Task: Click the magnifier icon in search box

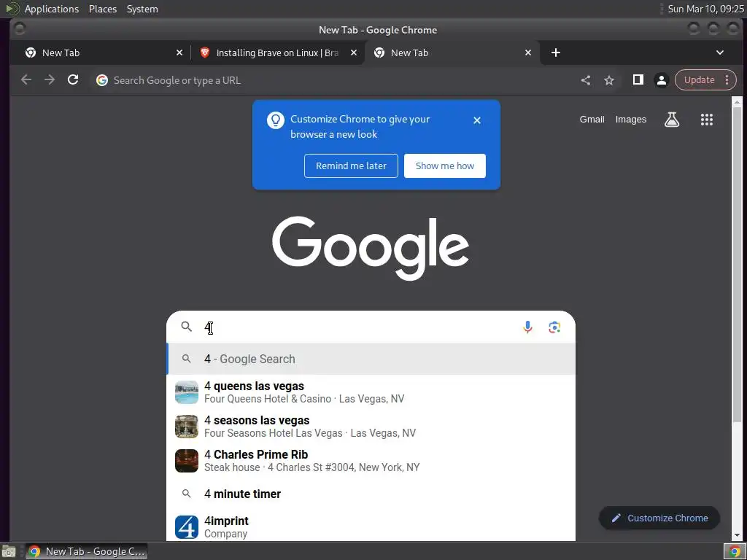Action: (x=186, y=327)
